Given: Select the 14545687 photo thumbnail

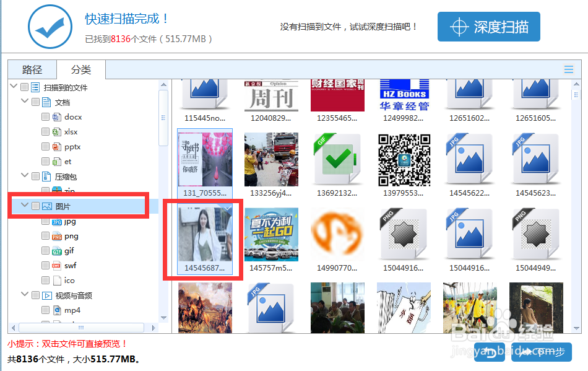Looking at the screenshot, I should 205,235.
